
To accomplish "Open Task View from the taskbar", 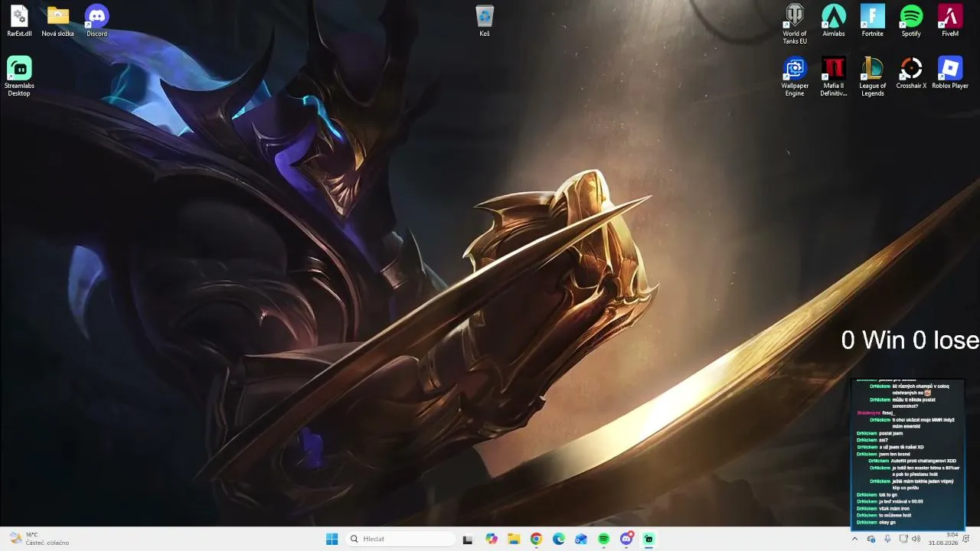I will [468, 539].
